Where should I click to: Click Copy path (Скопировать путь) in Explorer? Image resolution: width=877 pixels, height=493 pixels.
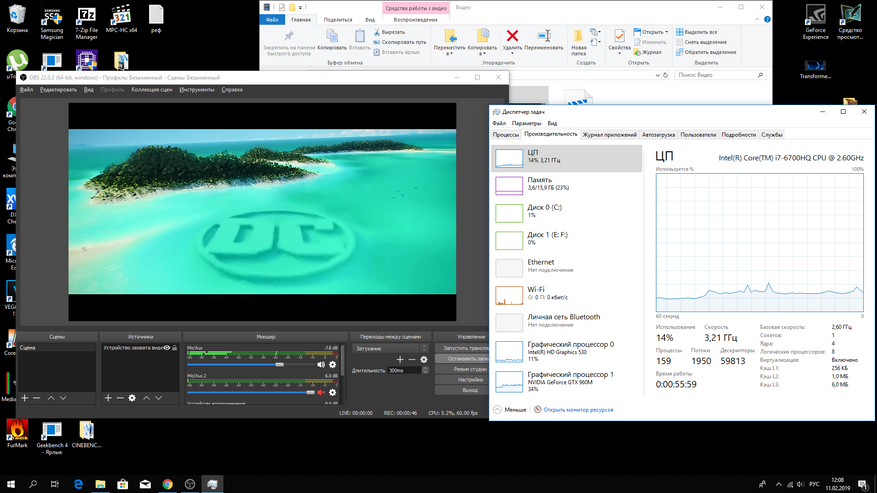click(x=399, y=42)
